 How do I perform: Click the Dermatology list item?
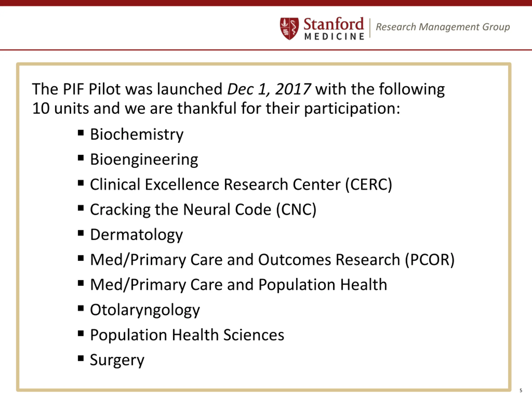tap(136, 235)
